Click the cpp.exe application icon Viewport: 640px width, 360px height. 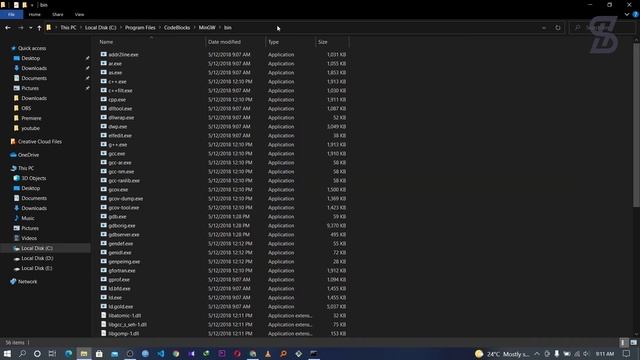(103, 99)
